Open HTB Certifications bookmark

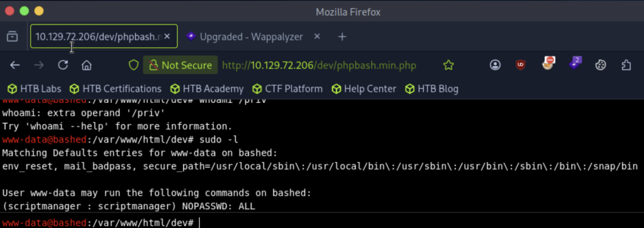click(x=116, y=89)
